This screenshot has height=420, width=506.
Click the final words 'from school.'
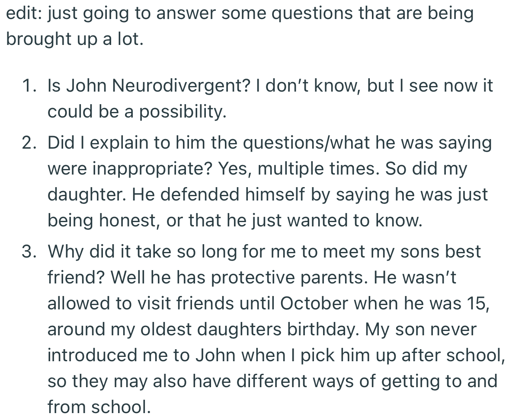tap(99, 407)
